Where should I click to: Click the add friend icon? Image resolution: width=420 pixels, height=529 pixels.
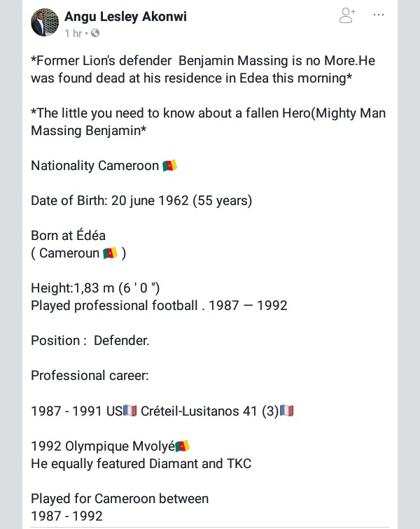pos(346,15)
